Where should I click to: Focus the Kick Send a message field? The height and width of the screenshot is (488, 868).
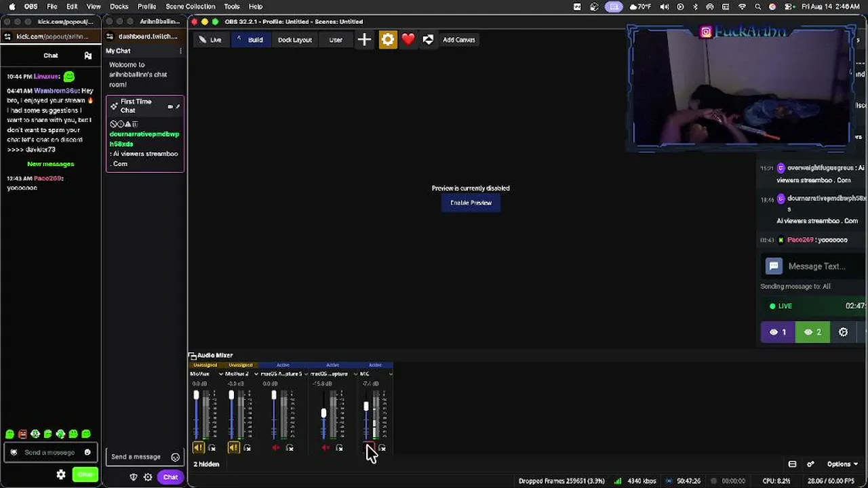52,453
